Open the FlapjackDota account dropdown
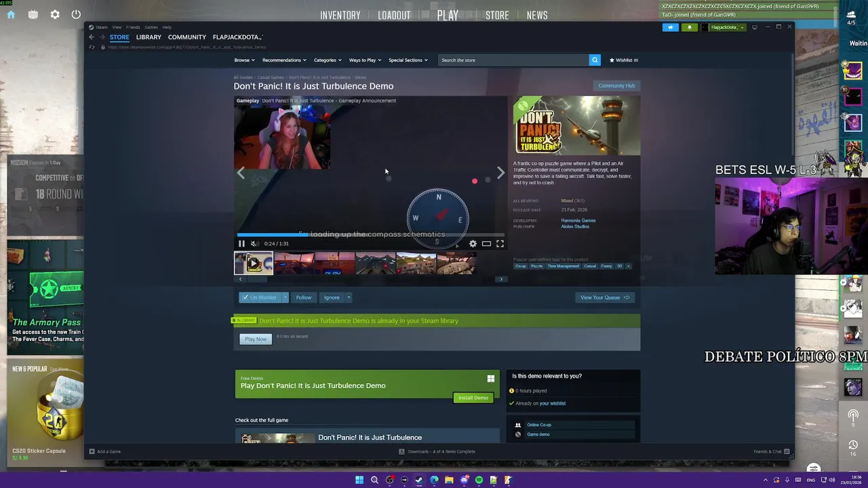Image resolution: width=868 pixels, height=488 pixels. (724, 27)
